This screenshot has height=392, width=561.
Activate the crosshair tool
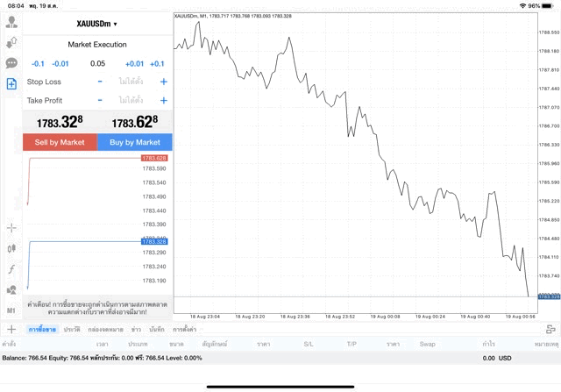coord(11,228)
